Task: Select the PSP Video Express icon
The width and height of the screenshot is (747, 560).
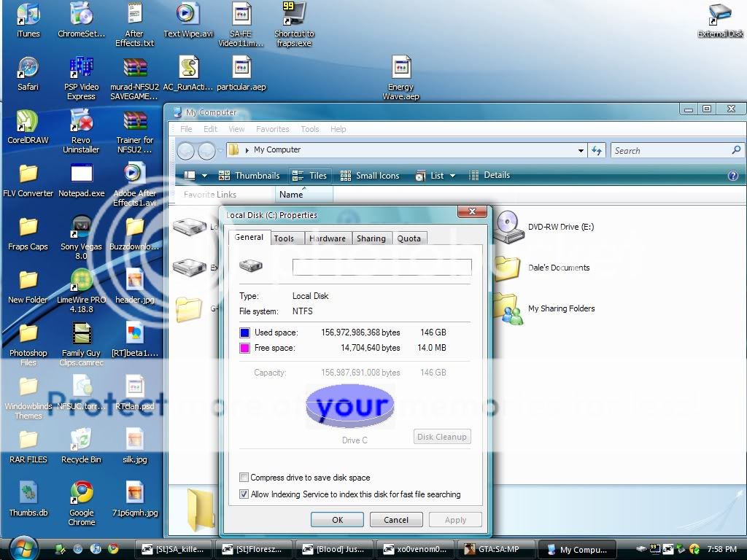Action: (81, 78)
